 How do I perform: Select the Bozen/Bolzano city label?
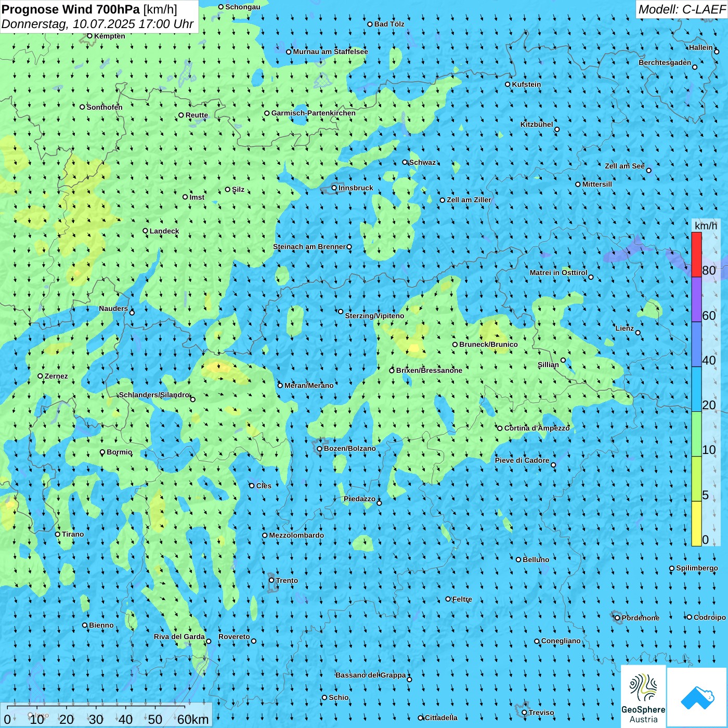pos(349,448)
